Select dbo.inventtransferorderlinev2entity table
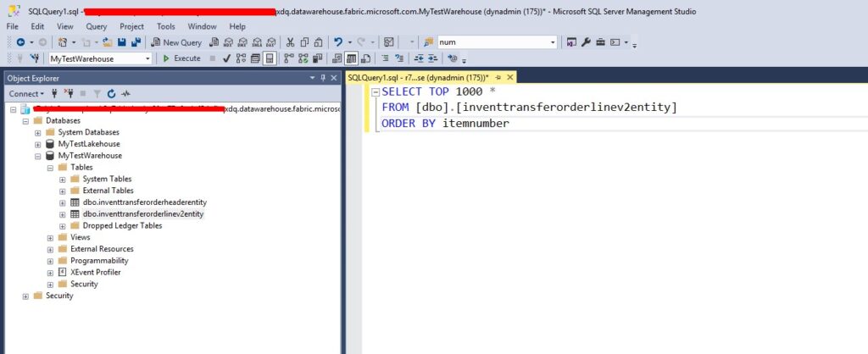This screenshot has width=868, height=354. 142,214
